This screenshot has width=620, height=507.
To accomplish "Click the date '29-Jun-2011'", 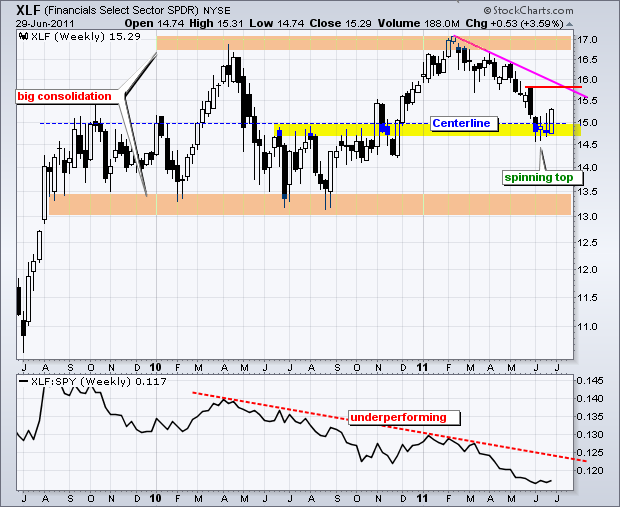I will coord(45,24).
